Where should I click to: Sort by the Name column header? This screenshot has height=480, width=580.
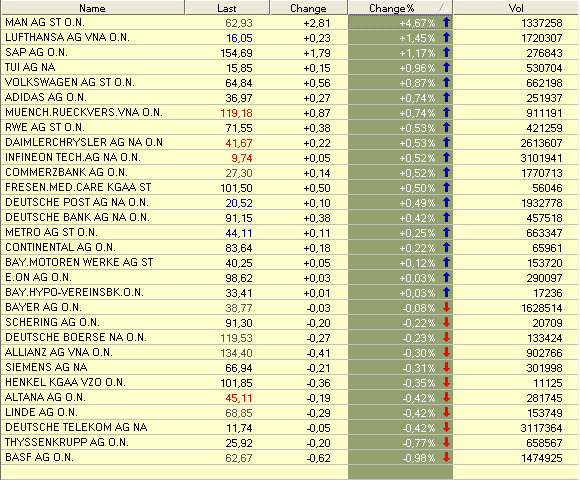(92, 8)
